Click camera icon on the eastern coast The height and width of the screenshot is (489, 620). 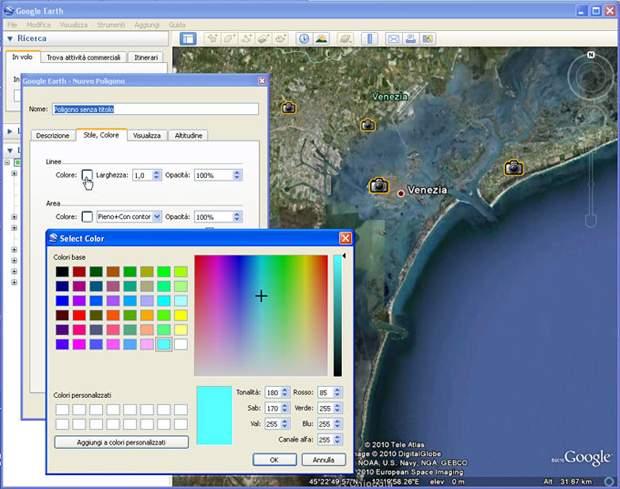(514, 168)
